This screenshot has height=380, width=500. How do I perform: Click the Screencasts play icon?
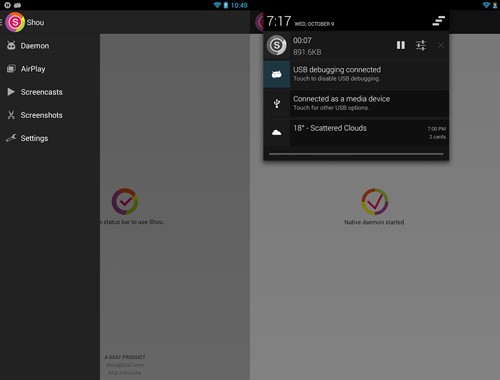click(11, 92)
